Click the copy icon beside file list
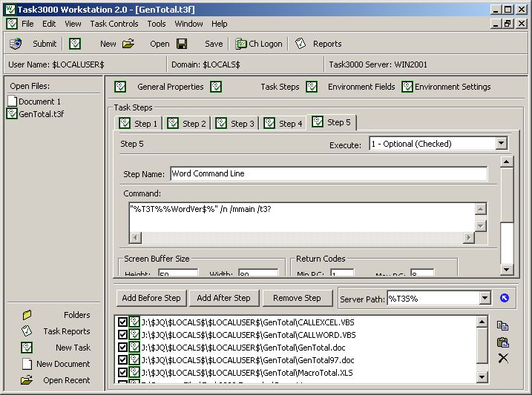This screenshot has width=532, height=395. coord(502,325)
